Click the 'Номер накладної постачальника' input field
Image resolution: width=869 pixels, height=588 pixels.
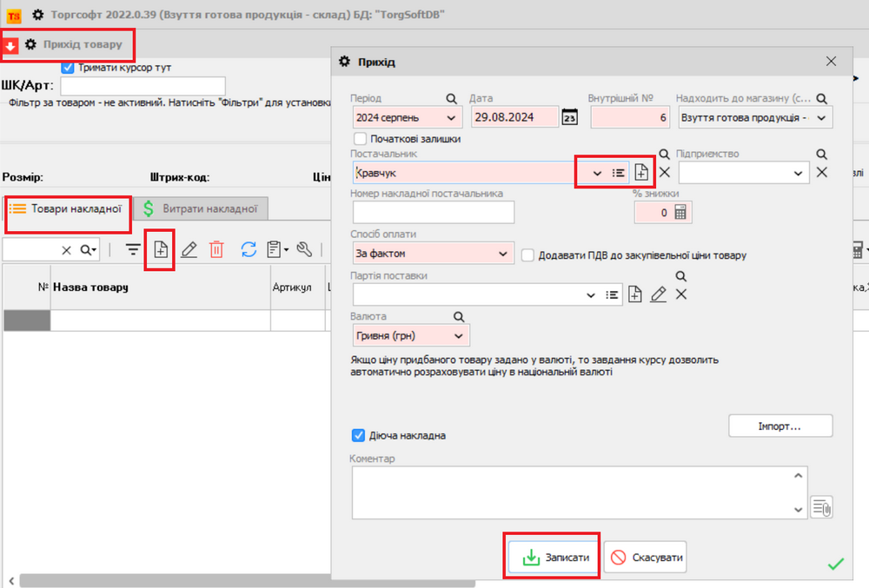pos(433,212)
